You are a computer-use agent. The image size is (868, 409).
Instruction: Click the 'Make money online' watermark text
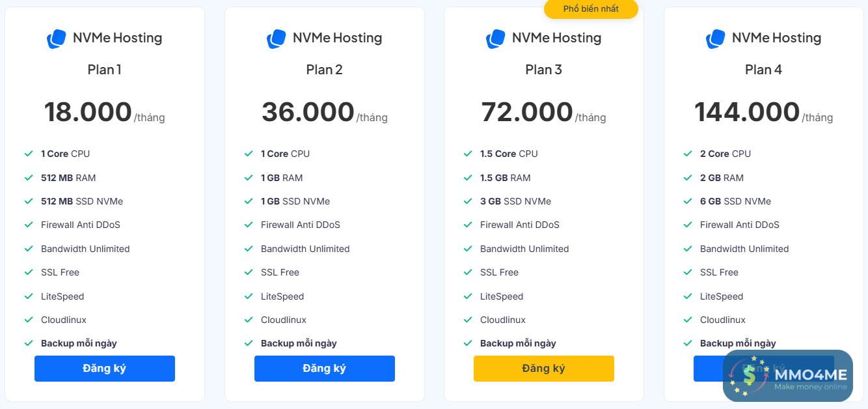pos(810,387)
